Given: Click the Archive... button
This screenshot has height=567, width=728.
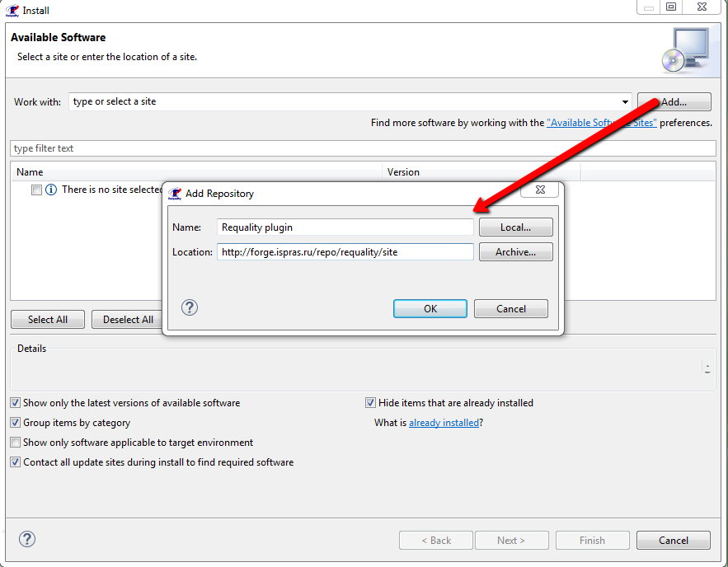Looking at the screenshot, I should coord(516,252).
